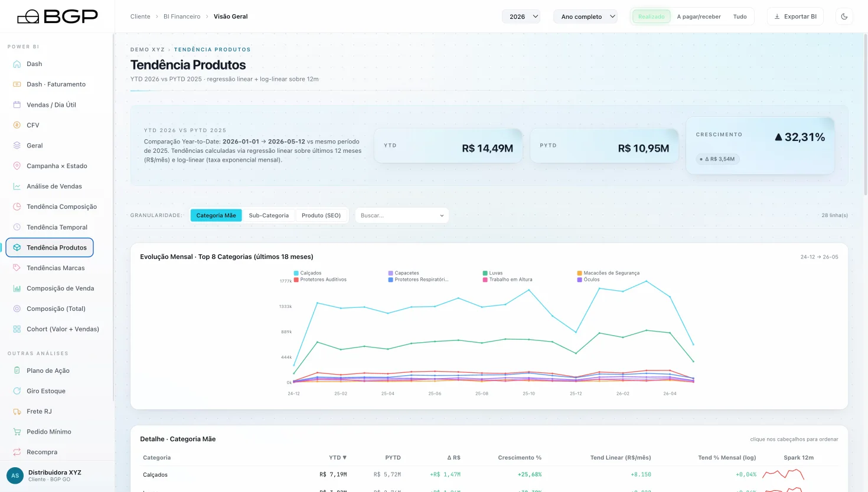
Task: Toggle Protetores Respiratóri... legend series
Action: click(418, 280)
